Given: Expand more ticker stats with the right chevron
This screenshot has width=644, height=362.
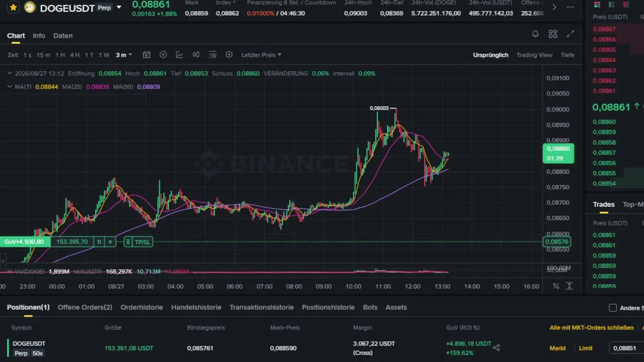Looking at the screenshot, I should tap(554, 8).
